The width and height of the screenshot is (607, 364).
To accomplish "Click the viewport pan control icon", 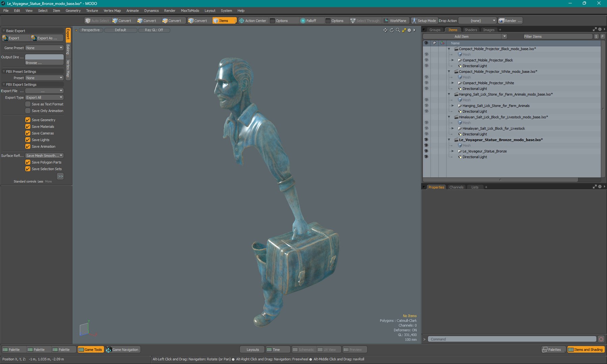I will point(385,30).
